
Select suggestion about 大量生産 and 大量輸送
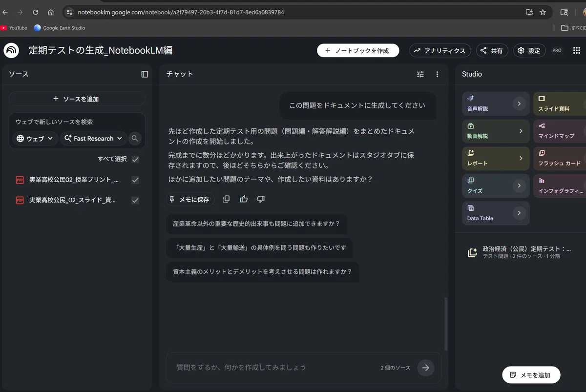(259, 248)
